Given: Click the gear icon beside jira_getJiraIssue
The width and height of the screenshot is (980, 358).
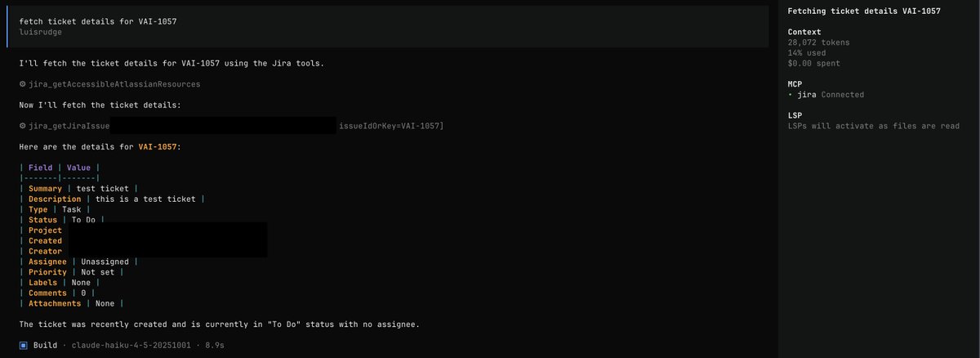Looking at the screenshot, I should click(x=22, y=126).
